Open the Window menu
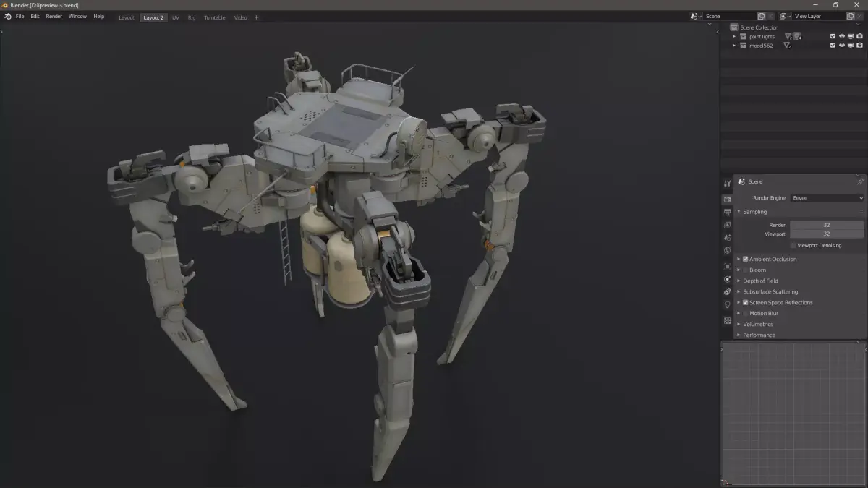Image resolution: width=868 pixels, height=488 pixels. coord(77,16)
